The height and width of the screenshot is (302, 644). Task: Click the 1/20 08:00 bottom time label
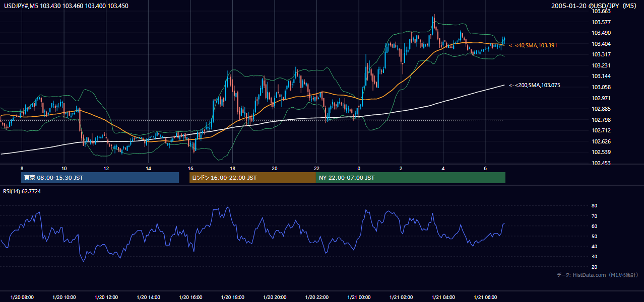tap(22, 297)
